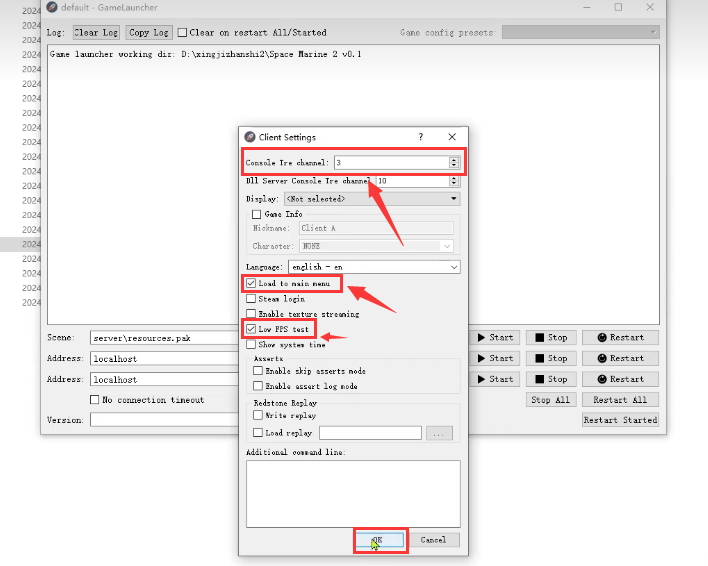
Task: Close the Client Settings dialog with X
Action: pyautogui.click(x=452, y=137)
